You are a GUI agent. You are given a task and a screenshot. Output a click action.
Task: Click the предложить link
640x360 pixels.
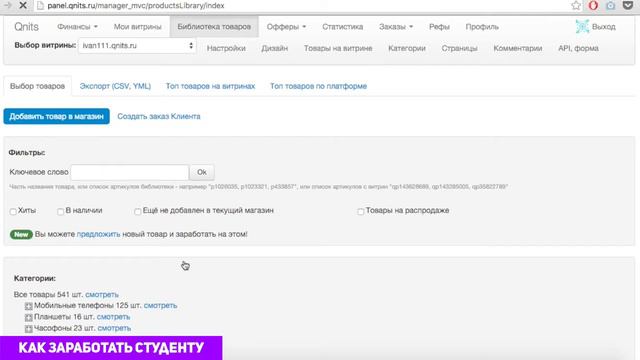(x=98, y=234)
